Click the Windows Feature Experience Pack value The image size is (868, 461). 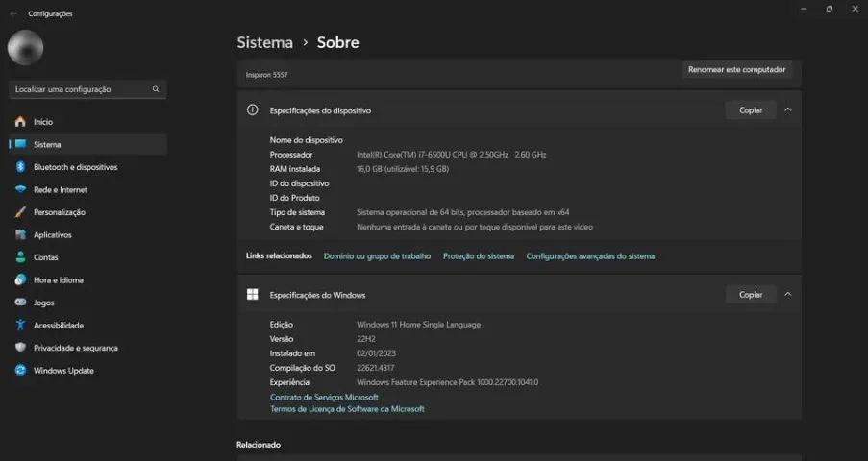(x=447, y=382)
